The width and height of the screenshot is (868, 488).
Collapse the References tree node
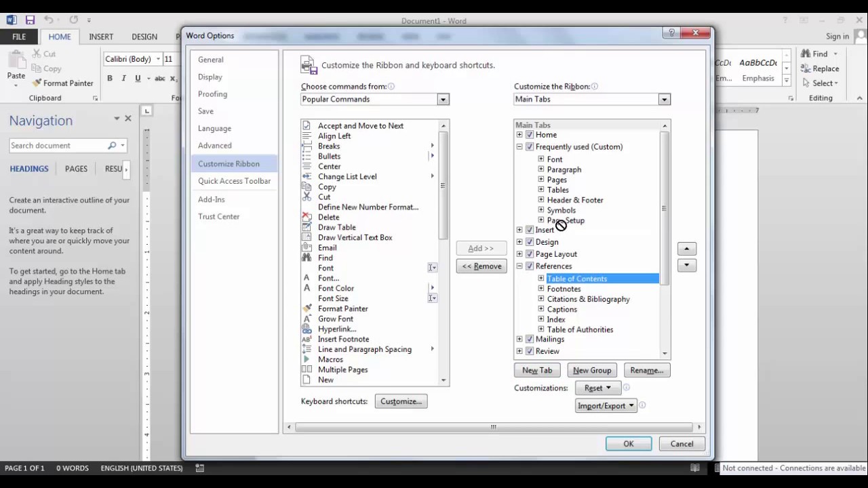click(519, 266)
